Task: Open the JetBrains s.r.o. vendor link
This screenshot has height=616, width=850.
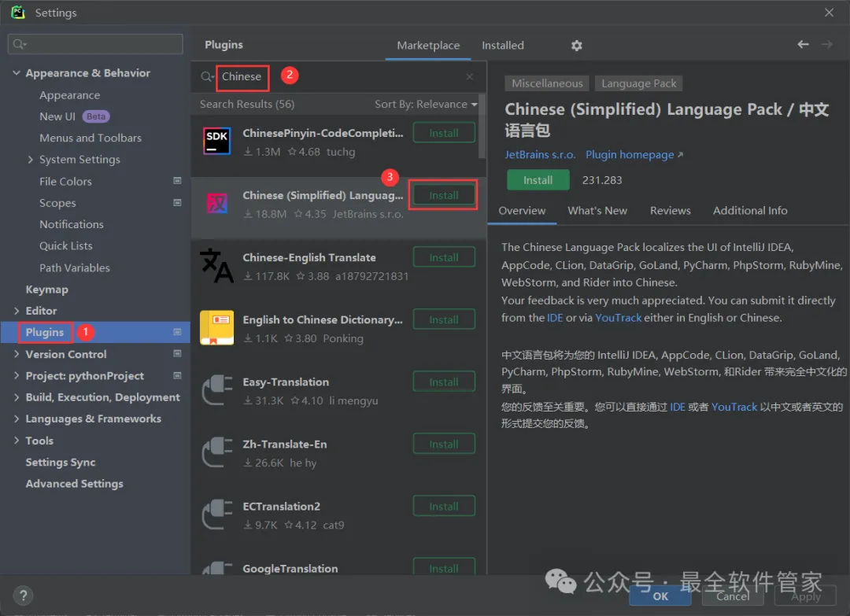Action: [x=540, y=155]
